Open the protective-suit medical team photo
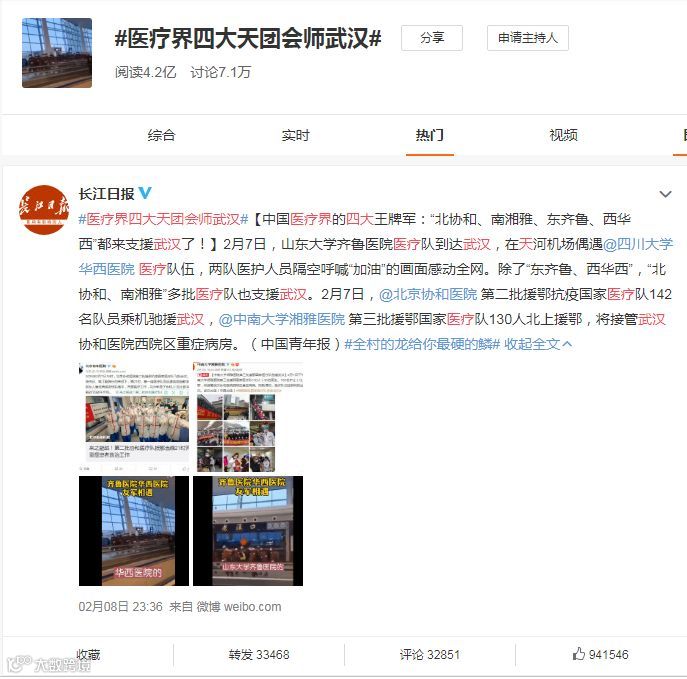 click(x=134, y=417)
